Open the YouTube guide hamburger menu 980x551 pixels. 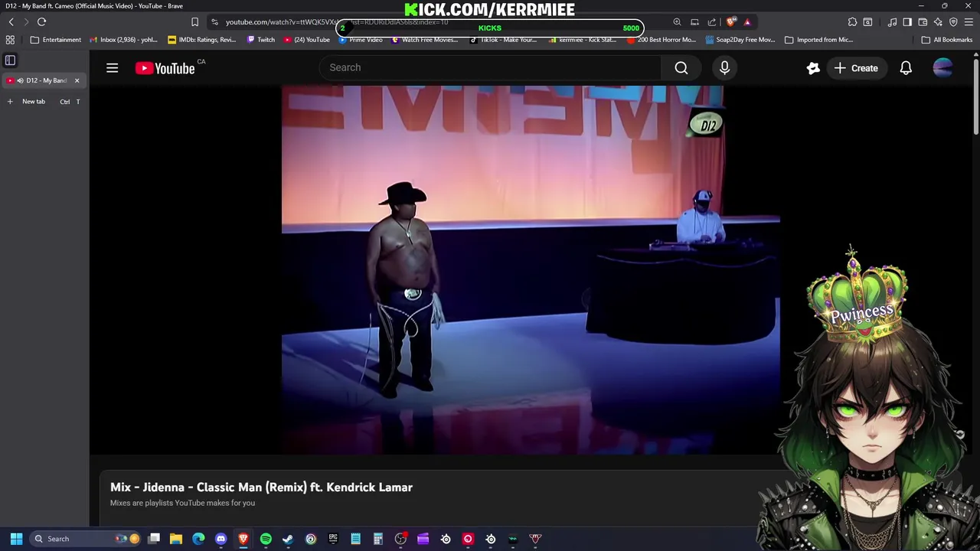click(112, 68)
